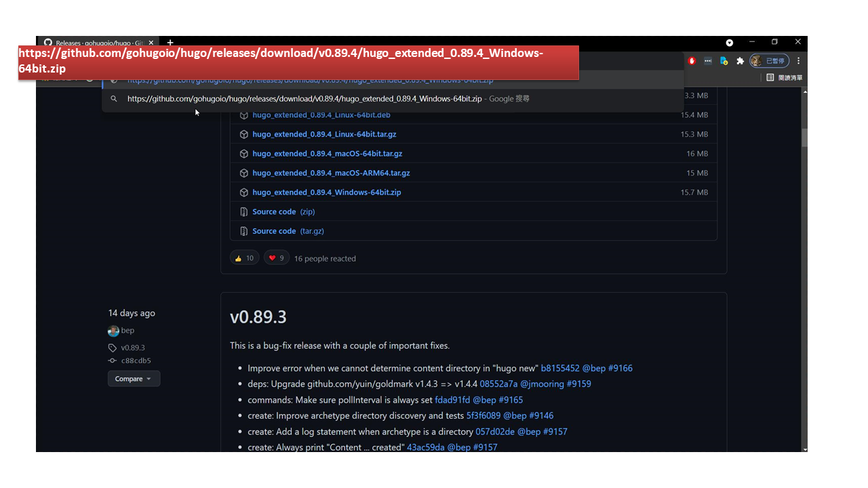Open commit b8155452 link
Screen dimensions: 868x488
[560, 368]
